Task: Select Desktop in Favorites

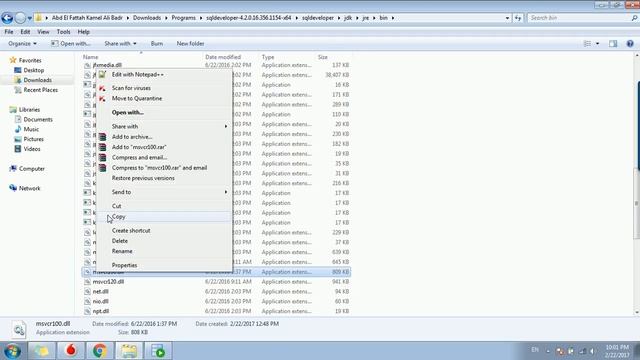Action: (x=33, y=70)
